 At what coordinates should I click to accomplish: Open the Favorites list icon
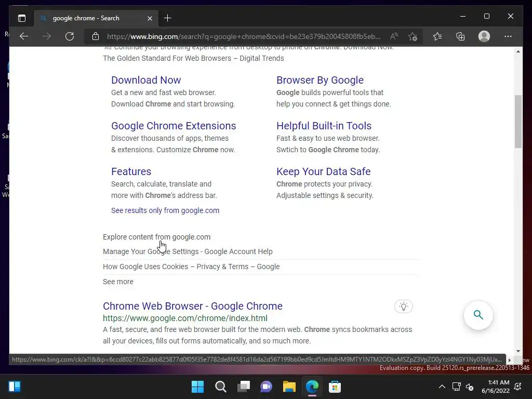click(x=437, y=36)
